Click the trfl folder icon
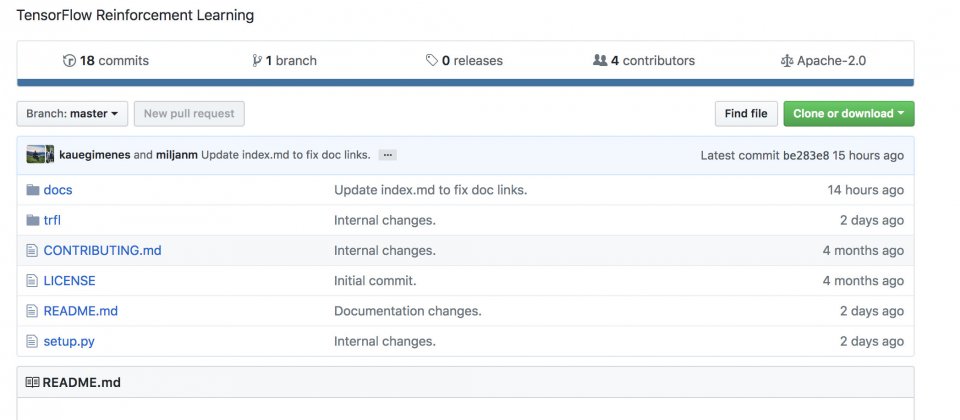 [33, 220]
